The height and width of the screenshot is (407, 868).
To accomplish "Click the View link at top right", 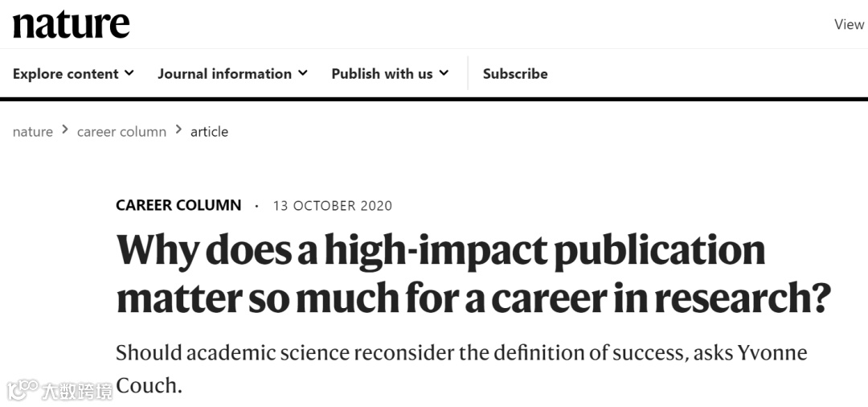I will tap(849, 24).
